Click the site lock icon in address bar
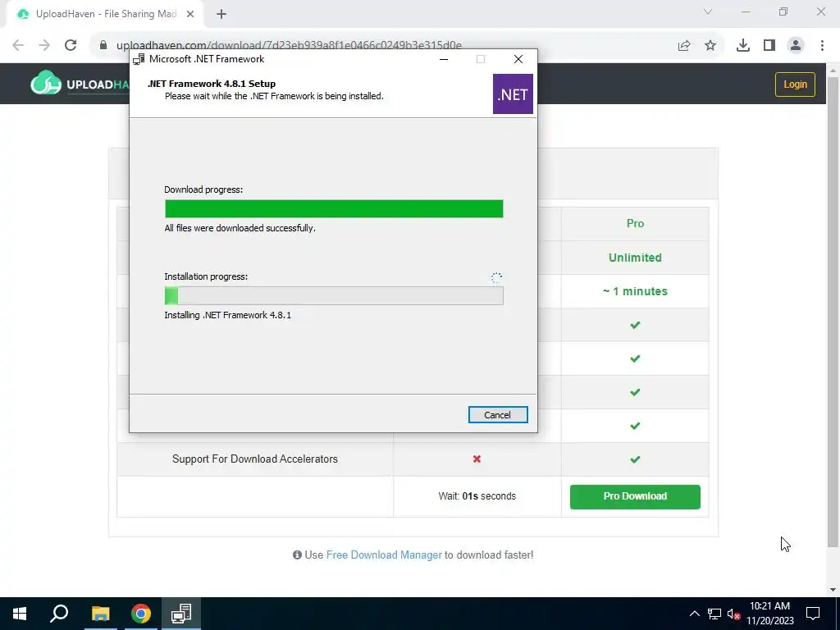The image size is (840, 630). (x=103, y=45)
